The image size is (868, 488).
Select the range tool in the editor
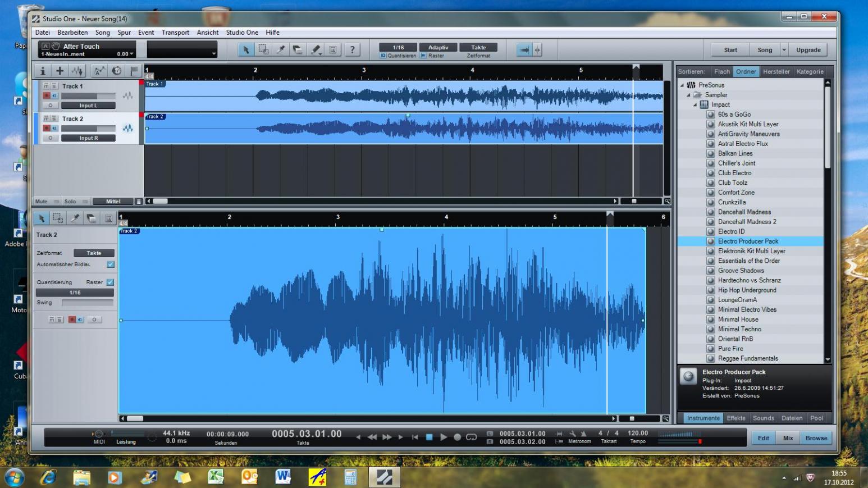(x=58, y=218)
